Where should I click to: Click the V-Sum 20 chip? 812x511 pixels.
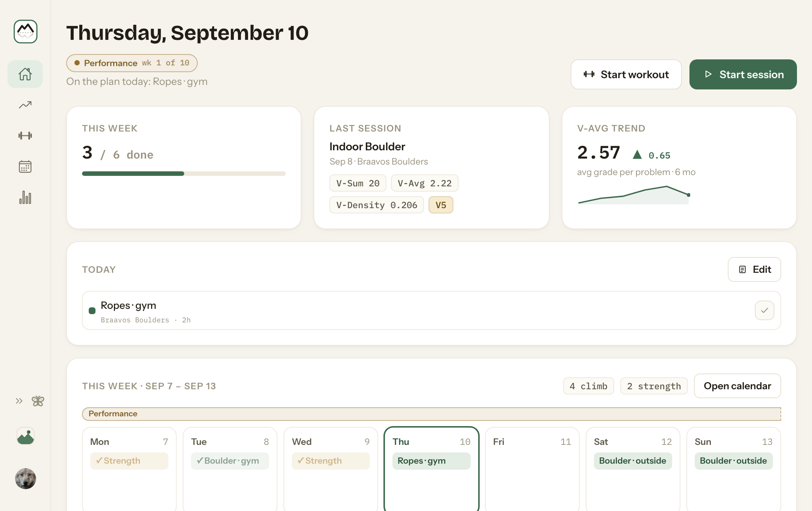[x=358, y=183]
